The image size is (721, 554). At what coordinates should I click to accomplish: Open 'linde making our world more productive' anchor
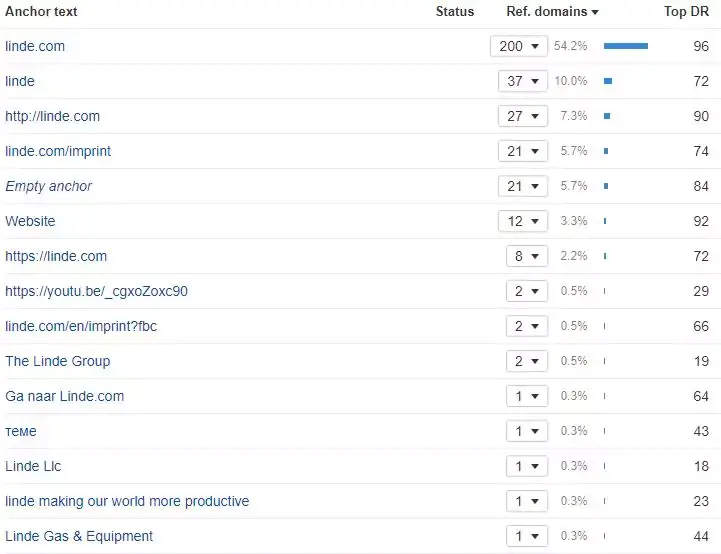(x=127, y=501)
